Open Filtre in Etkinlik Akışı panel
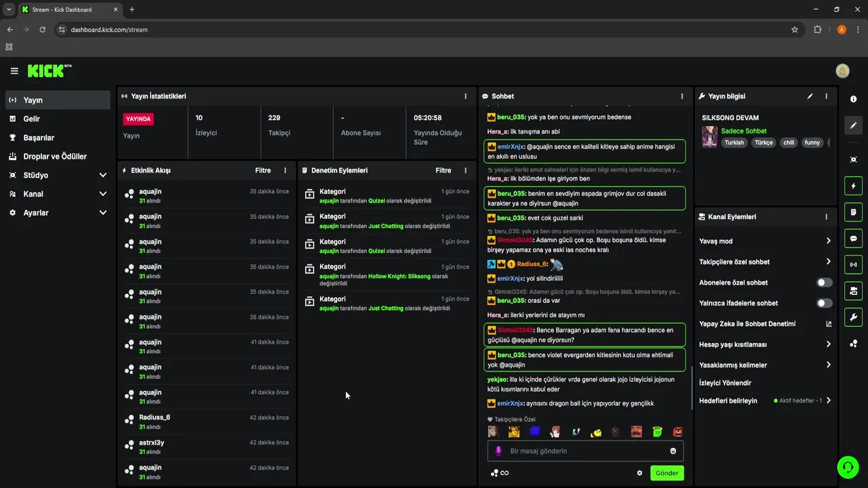The image size is (868, 488). [263, 171]
